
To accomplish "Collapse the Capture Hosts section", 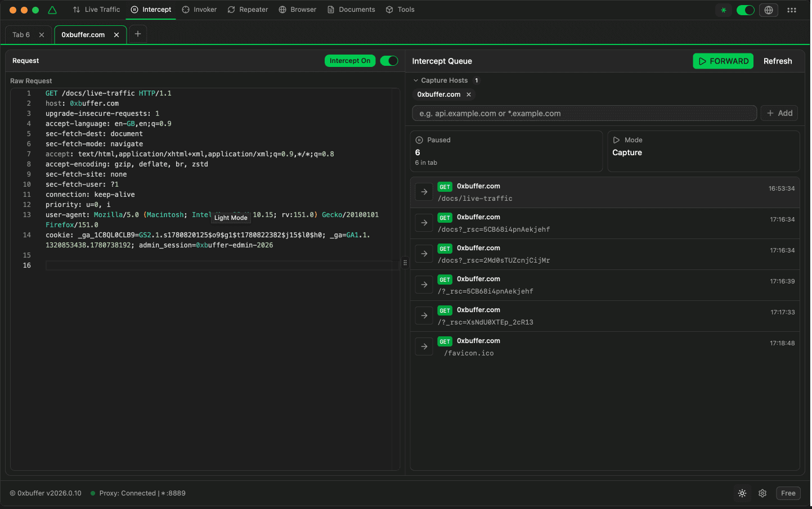I will (441, 80).
